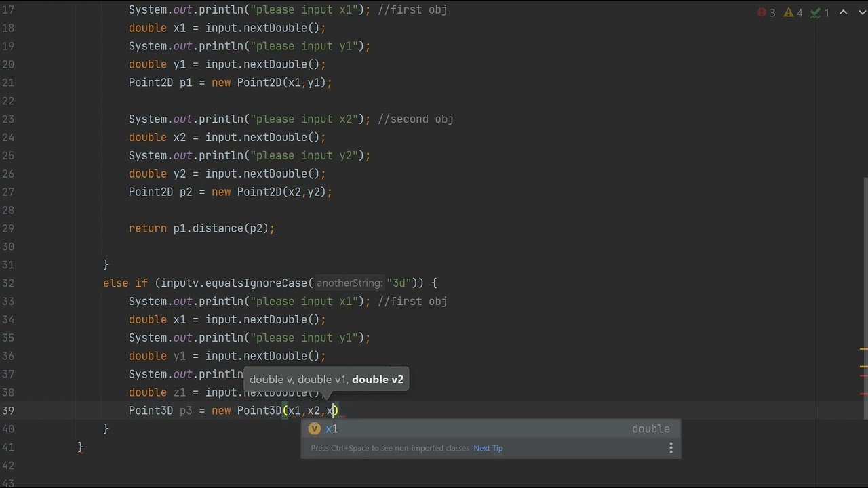Click 'double x2 = input.nextDouble();' on line 24
868x488 pixels.
click(227, 138)
